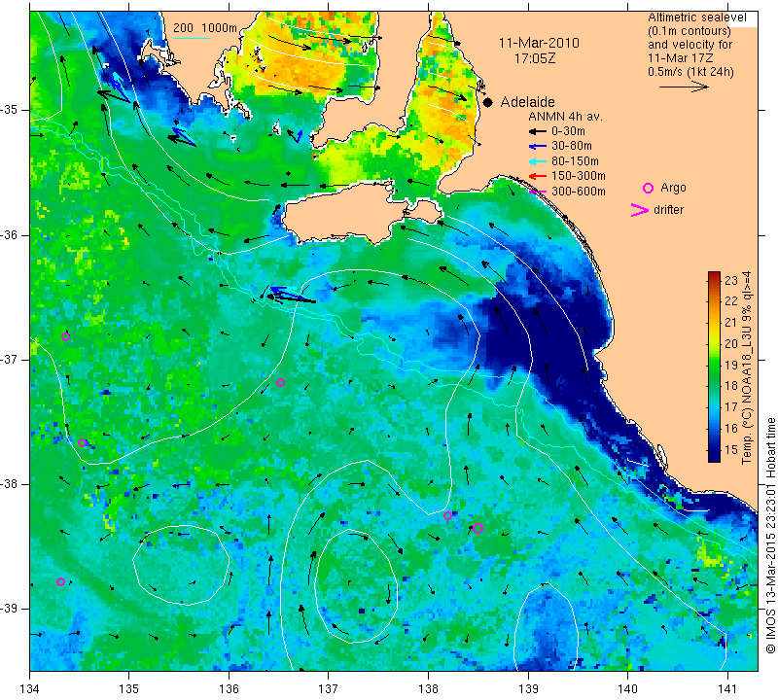This screenshot has height=700, width=778.
Task: Click the 15 value on the colour scale
Action: [x=731, y=450]
